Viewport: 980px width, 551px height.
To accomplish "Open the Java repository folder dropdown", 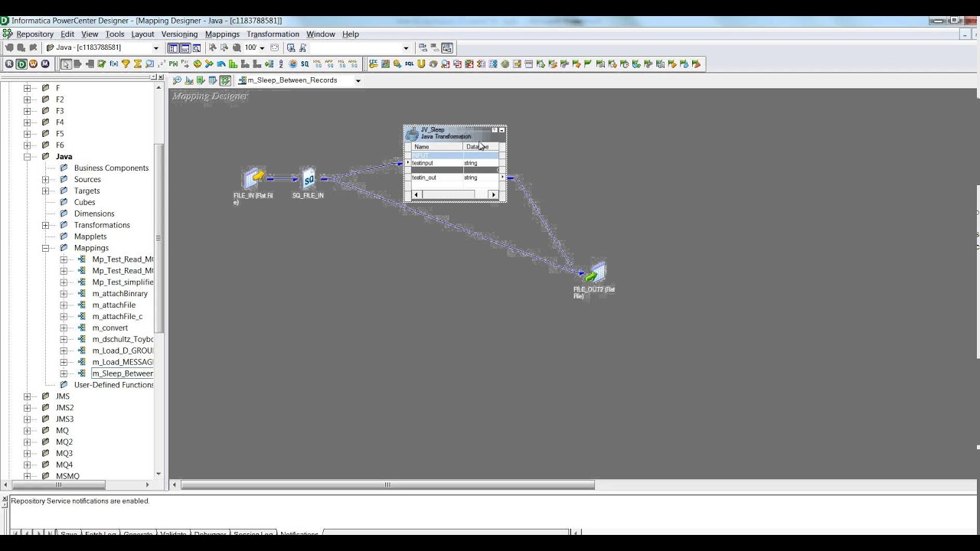I will click(156, 47).
